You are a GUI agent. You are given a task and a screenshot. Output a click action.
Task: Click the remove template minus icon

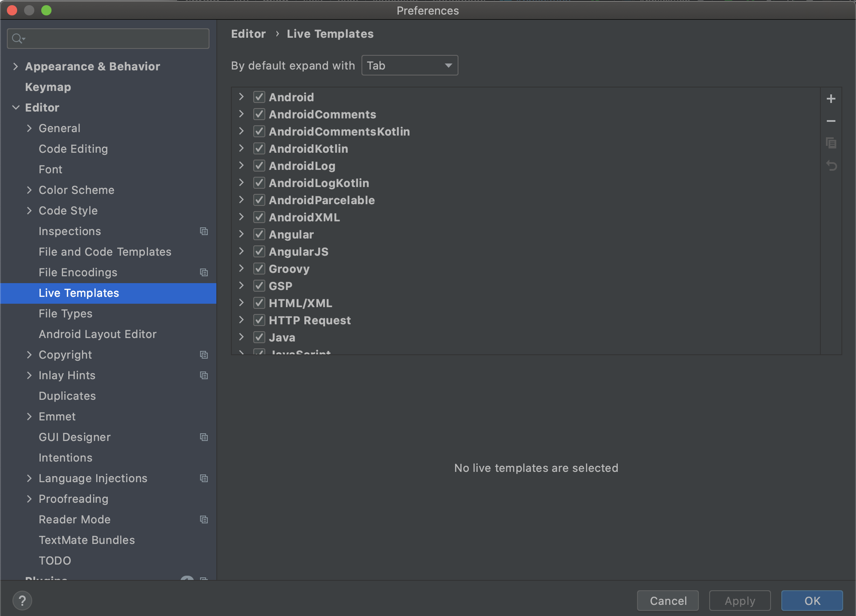(831, 121)
